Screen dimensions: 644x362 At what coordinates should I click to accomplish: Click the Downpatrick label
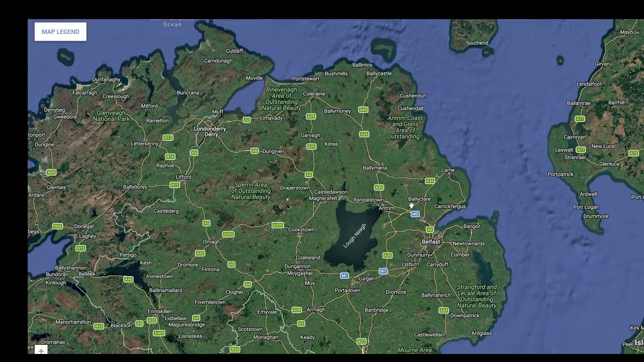click(465, 316)
